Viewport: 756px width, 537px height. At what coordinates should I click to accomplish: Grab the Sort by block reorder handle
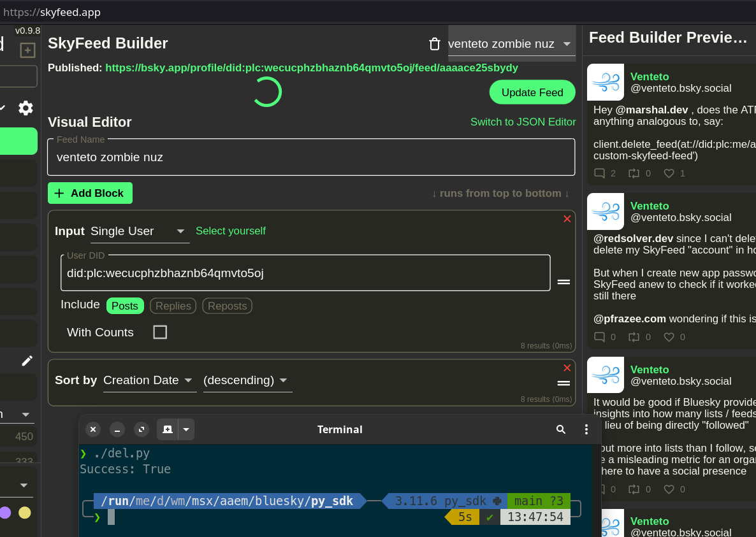(x=563, y=383)
